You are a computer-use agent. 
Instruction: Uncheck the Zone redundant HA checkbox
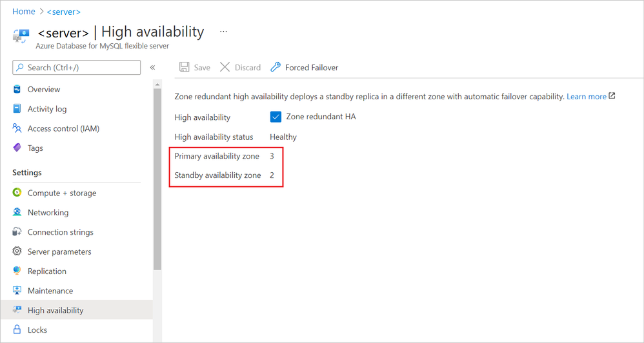click(276, 117)
